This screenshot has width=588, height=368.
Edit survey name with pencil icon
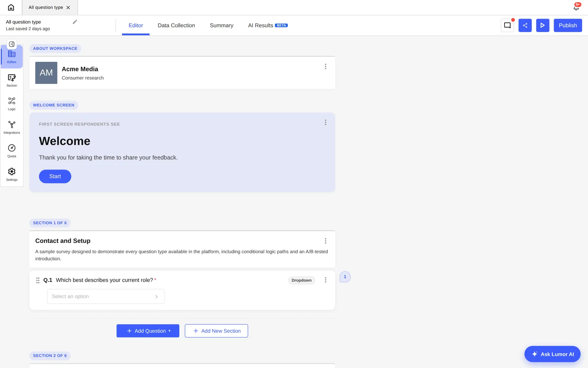[75, 22]
